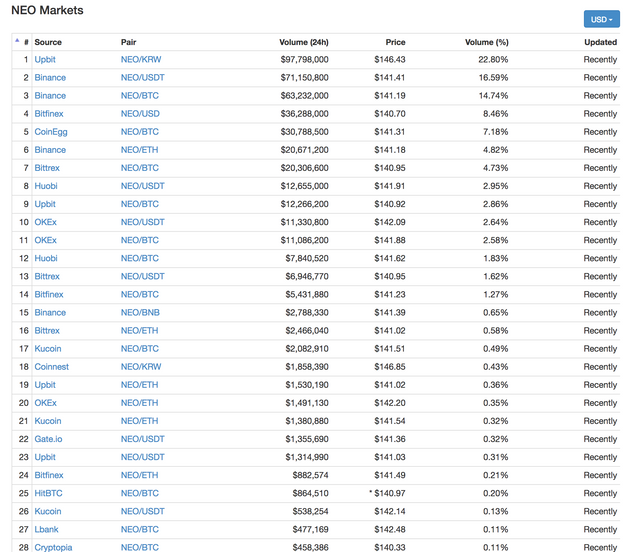Image resolution: width=640 pixels, height=552 pixels.
Task: Open OKEx link in row 11
Action: (45, 240)
